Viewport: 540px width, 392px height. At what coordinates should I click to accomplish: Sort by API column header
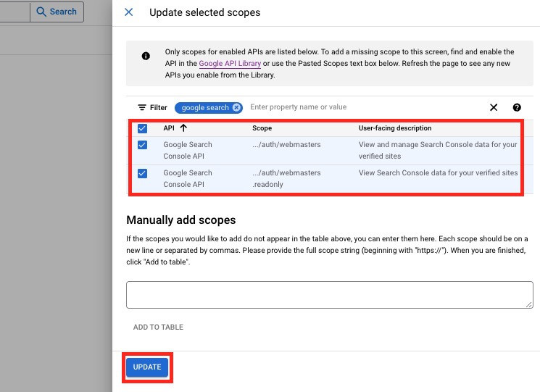[x=169, y=128]
